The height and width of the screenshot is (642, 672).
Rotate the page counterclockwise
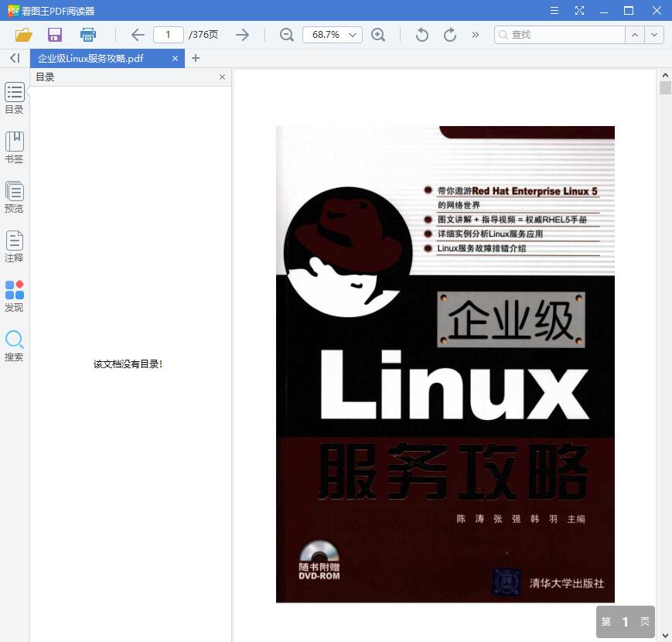point(421,35)
